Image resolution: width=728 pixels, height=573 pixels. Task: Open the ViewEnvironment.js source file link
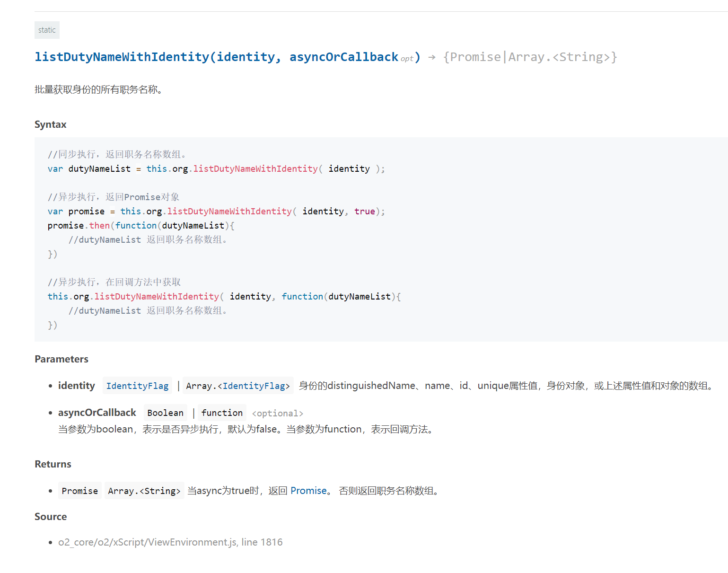pos(147,542)
